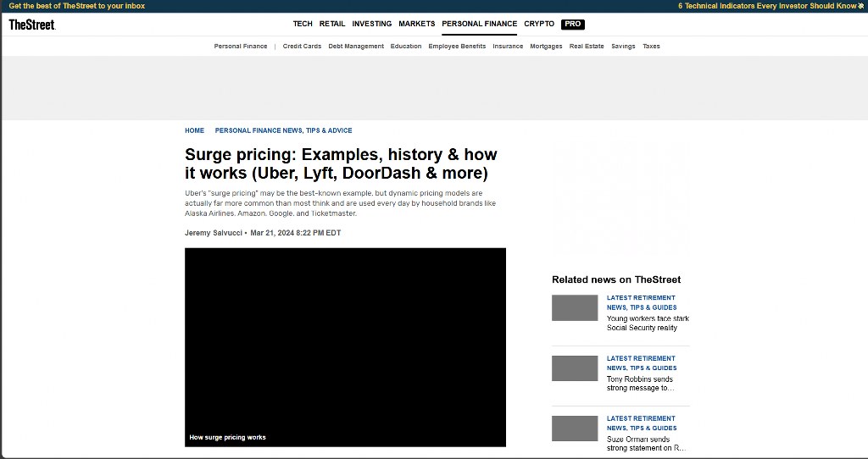Click the article summary paragraph about Uber
This screenshot has width=868, height=459.
coord(341,203)
